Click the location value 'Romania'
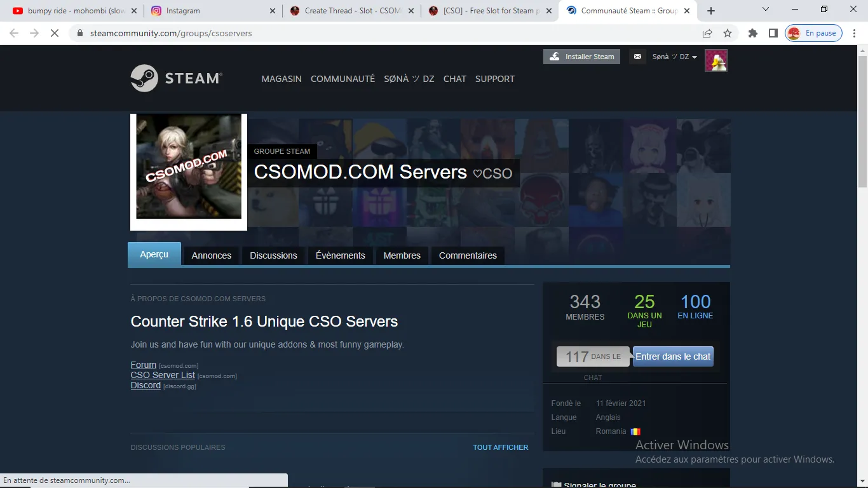 611,431
